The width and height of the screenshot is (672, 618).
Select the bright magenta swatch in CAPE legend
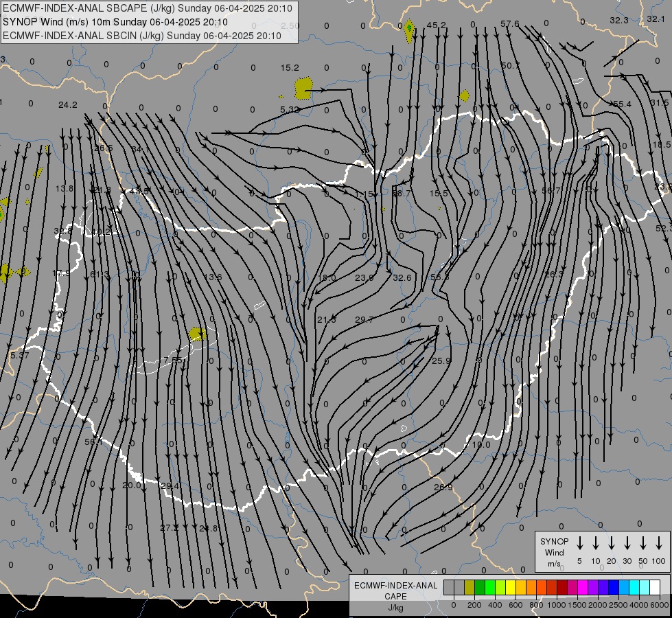coord(583,588)
